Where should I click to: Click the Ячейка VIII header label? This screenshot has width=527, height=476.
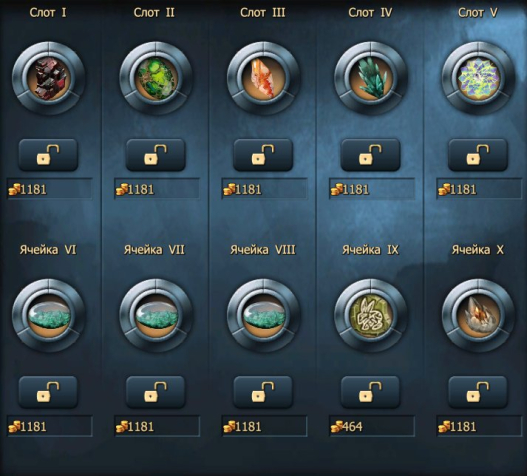263,250
